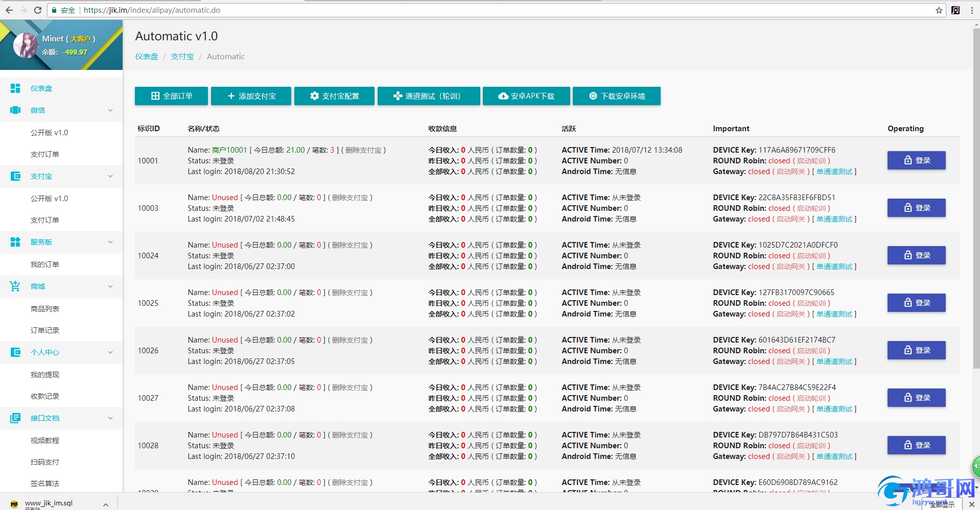The width and height of the screenshot is (980, 510).
Task: Click 启动网关 link in row 10028
Action: pos(791,456)
